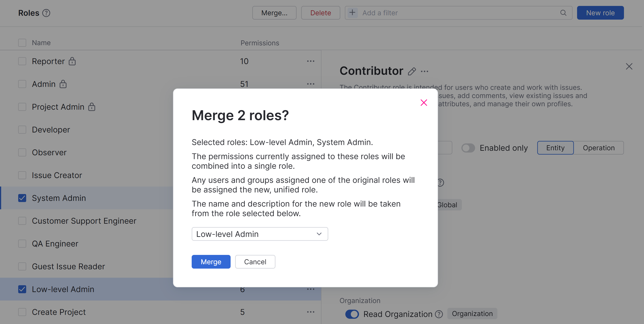The image size is (644, 324).
Task: Close the Merge roles dialog
Action: (x=424, y=103)
